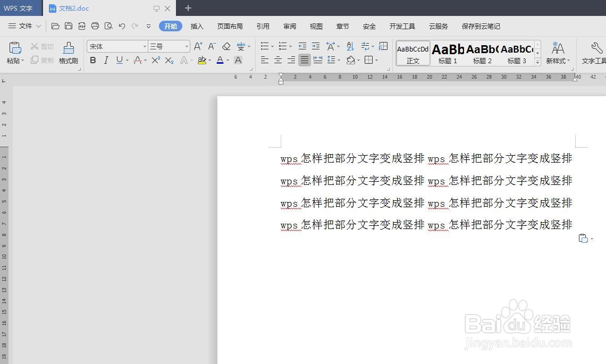Expand bullet list style dropdown arrow
The image size is (606, 364).
tap(272, 47)
